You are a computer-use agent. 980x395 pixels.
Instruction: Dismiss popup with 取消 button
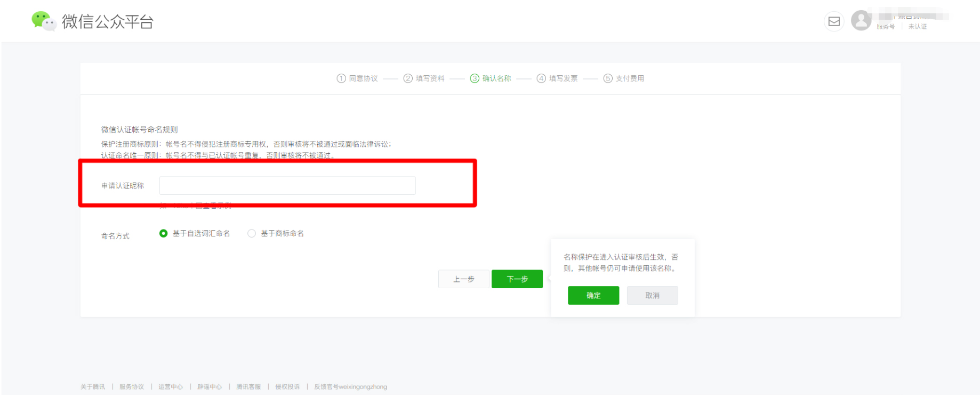(x=653, y=296)
